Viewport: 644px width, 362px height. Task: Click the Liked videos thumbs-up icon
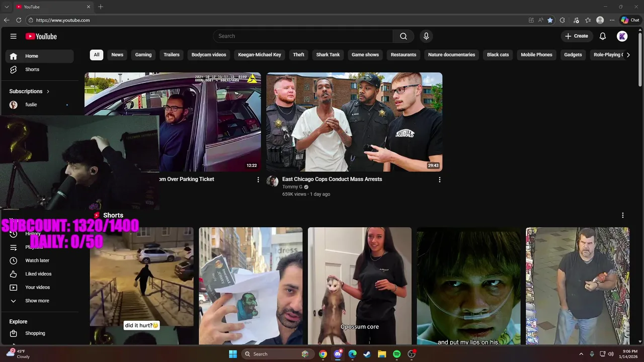pos(14,274)
